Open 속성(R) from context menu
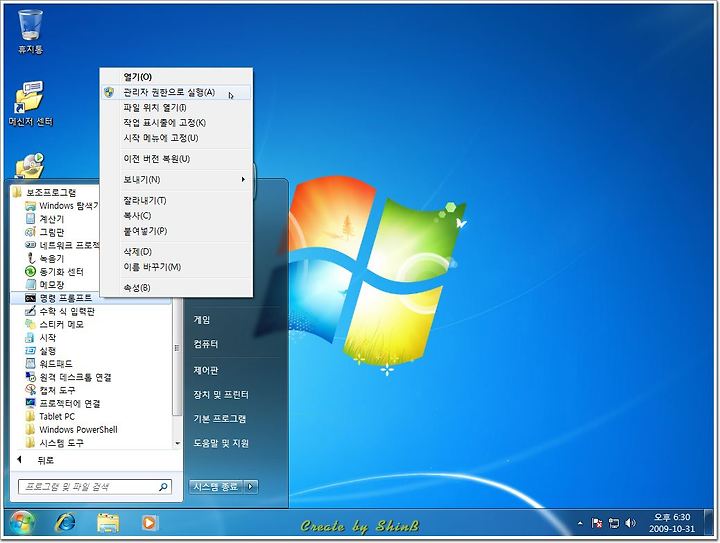The width and height of the screenshot is (720, 543). (x=176, y=288)
